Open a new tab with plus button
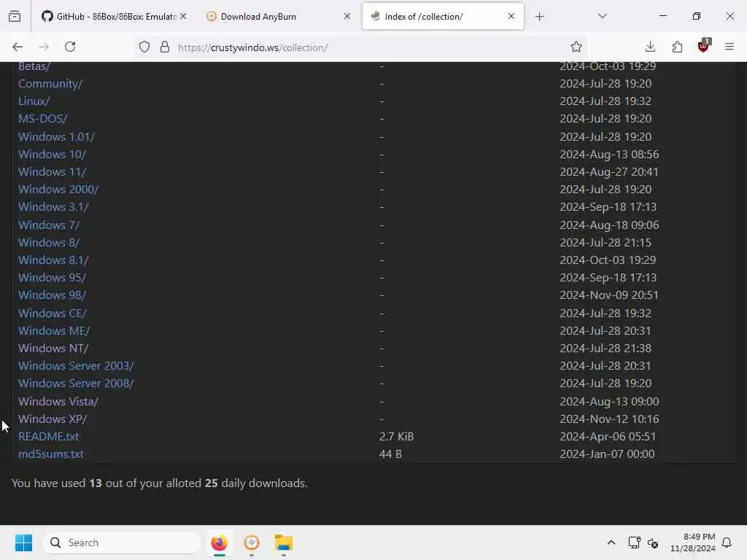Screen dimensions: 747x560 click(x=539, y=17)
